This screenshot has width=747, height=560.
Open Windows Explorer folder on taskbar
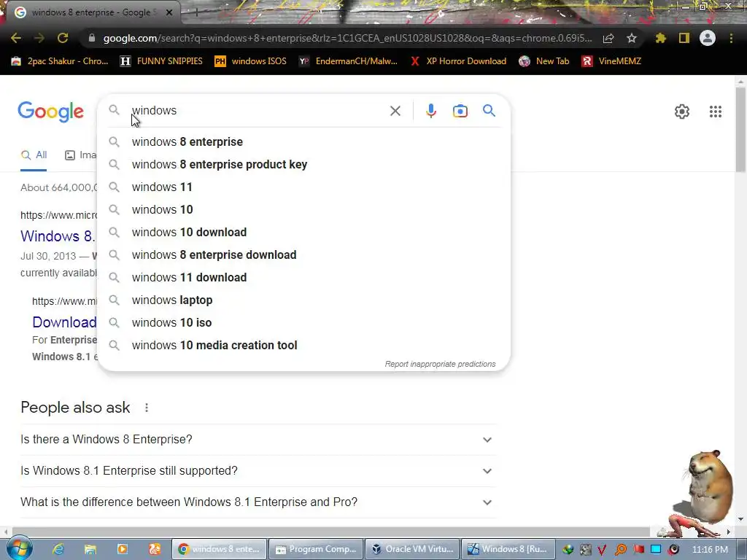(90, 549)
